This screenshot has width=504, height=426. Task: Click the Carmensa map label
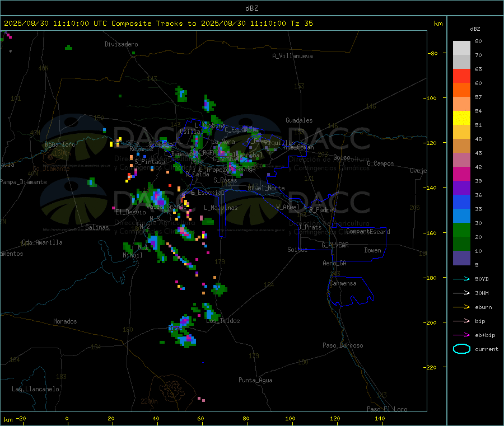coord(343,283)
